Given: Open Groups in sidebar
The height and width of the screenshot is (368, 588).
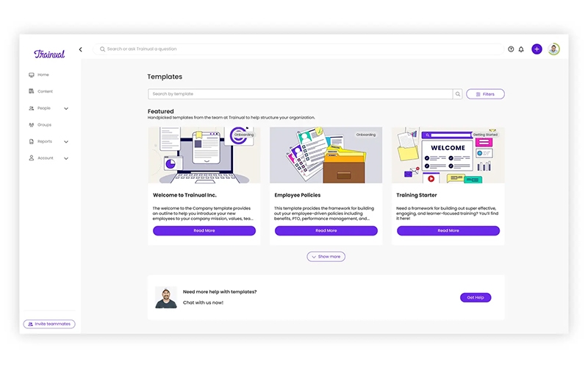Looking at the screenshot, I should point(44,124).
